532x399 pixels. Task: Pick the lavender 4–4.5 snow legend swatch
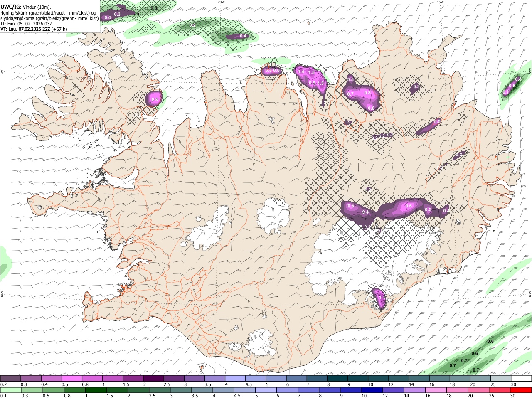[235, 379]
